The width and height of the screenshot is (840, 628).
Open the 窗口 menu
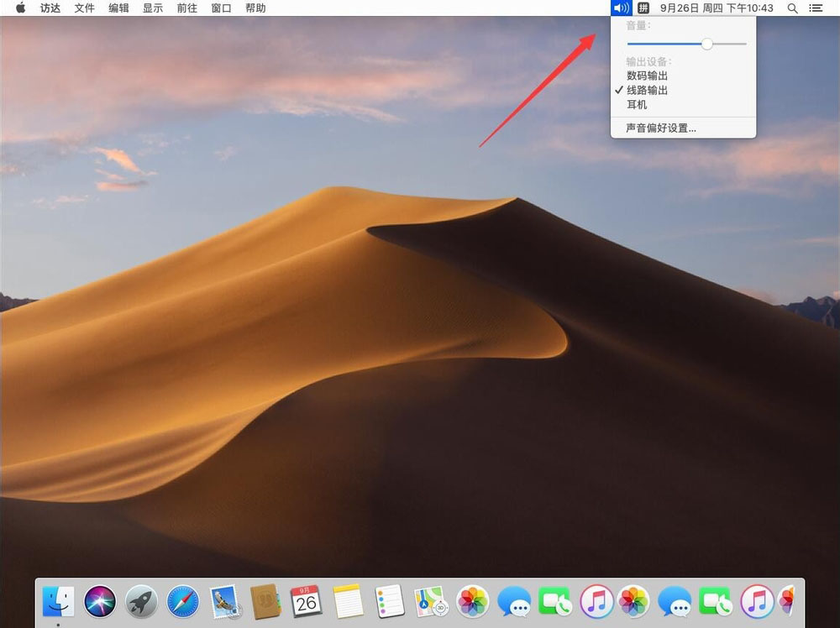coord(221,8)
